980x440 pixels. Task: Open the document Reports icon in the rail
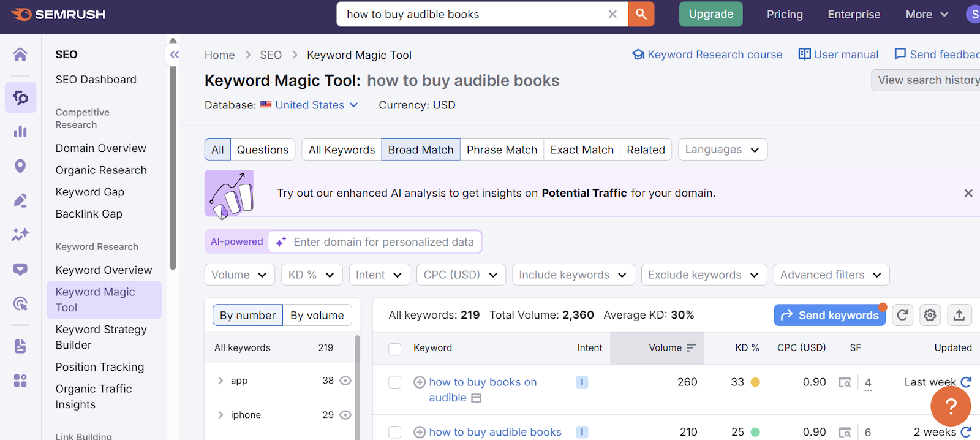click(x=20, y=346)
